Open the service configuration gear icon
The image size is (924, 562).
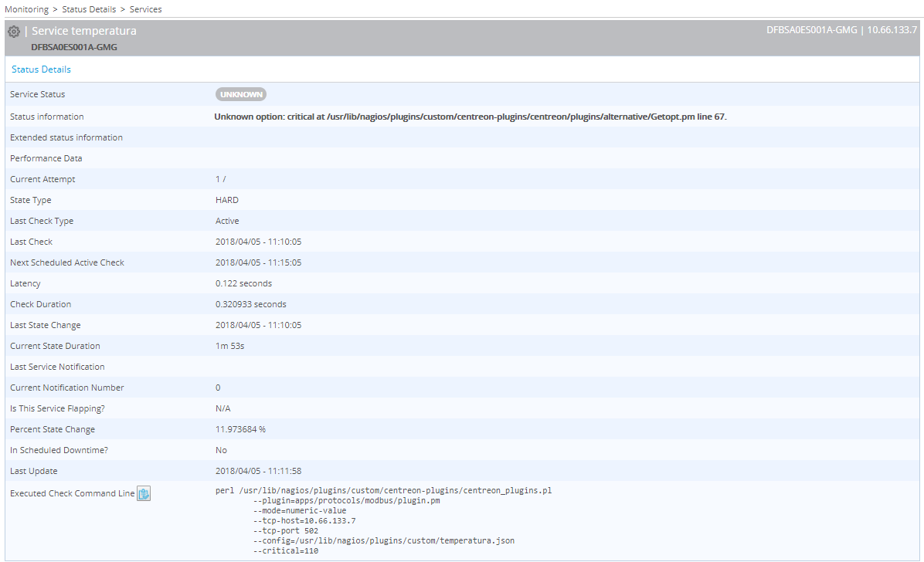[13, 31]
